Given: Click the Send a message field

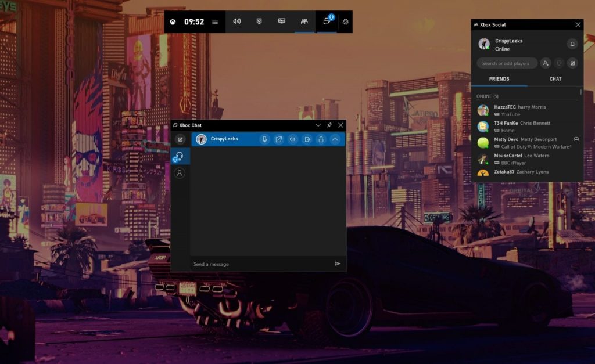Looking at the screenshot, I should coord(261,264).
